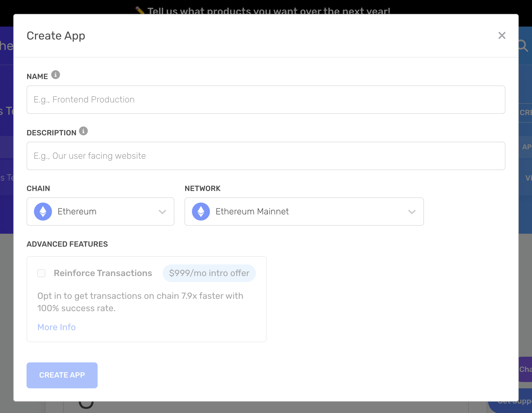Click the pencil icon in top banner
The image size is (532, 413).
[x=140, y=10]
